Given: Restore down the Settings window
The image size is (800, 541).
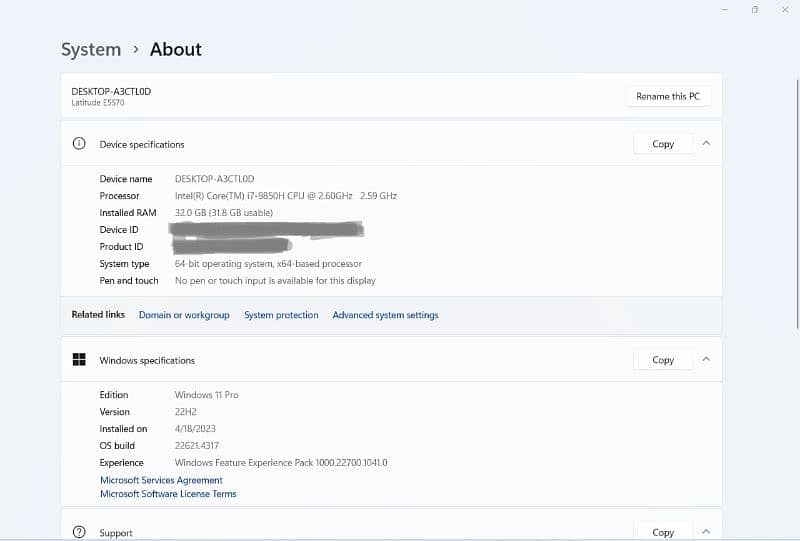Looking at the screenshot, I should click(x=755, y=9).
